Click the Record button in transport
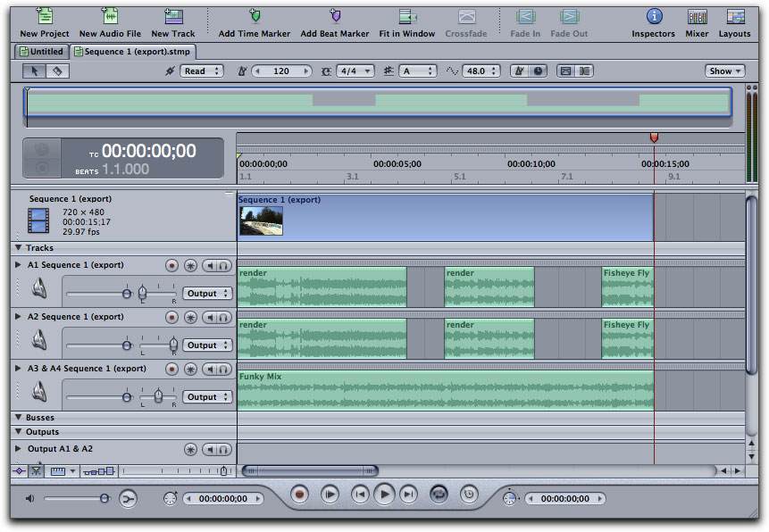The height and width of the screenshot is (532, 769). (x=300, y=493)
